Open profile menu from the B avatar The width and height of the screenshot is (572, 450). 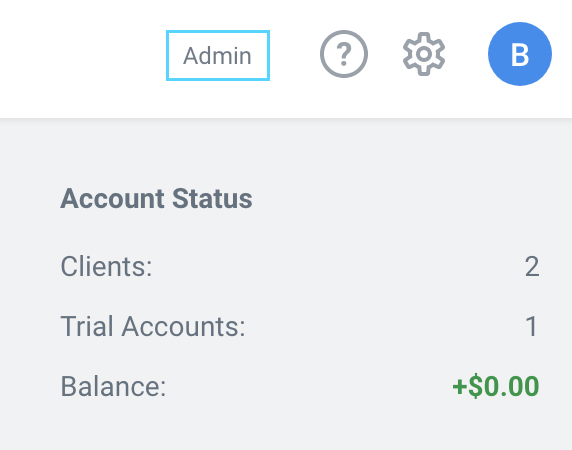[520, 54]
